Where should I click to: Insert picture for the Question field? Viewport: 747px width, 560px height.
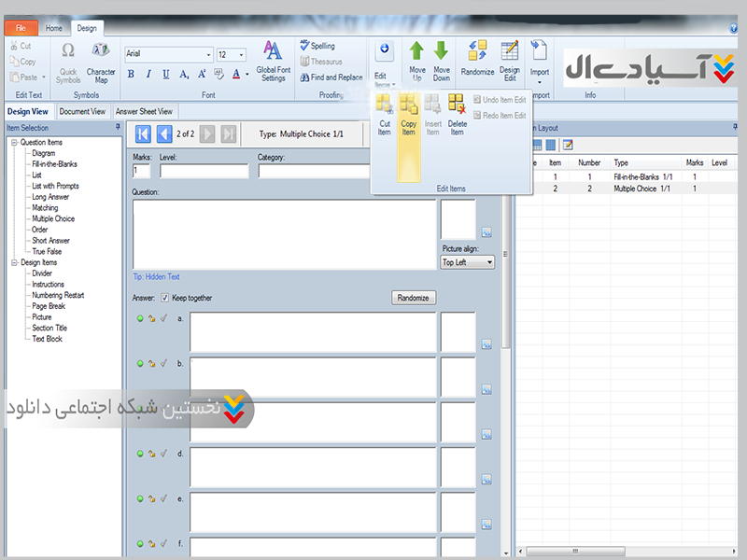point(486,232)
